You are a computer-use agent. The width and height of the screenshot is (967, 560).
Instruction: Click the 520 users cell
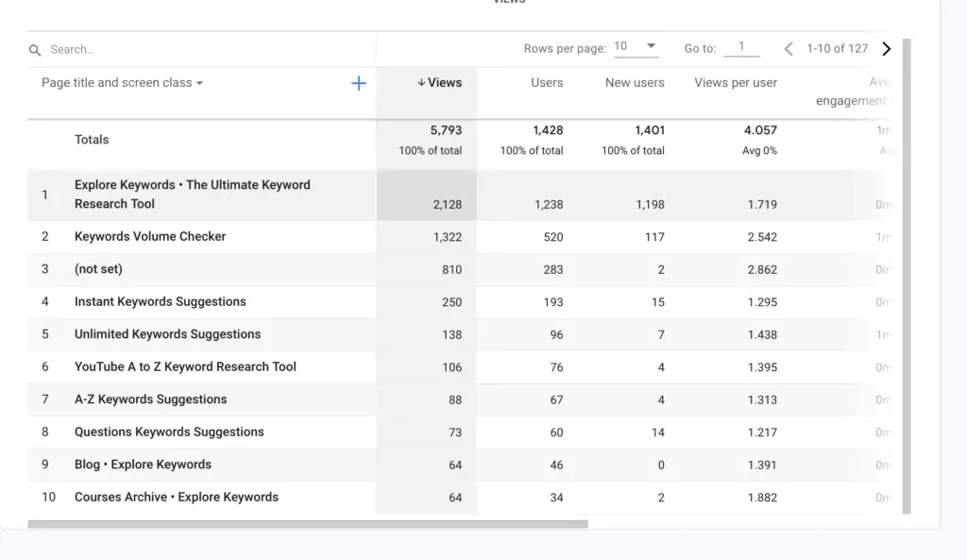tap(553, 237)
